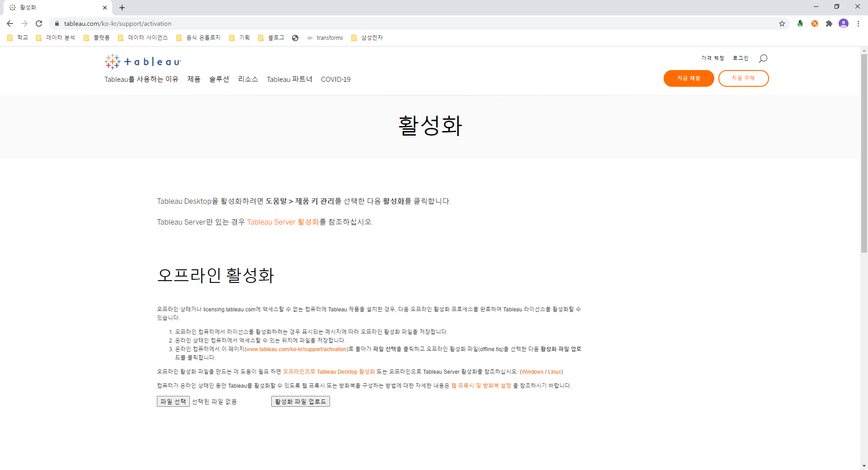
Task: Open the 웹 프록시 및 방화벽 설정 link
Action: (x=481, y=385)
